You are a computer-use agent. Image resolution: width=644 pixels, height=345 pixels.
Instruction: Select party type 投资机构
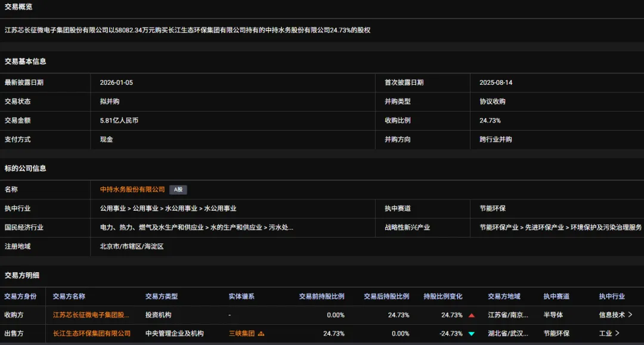pyautogui.click(x=158, y=315)
